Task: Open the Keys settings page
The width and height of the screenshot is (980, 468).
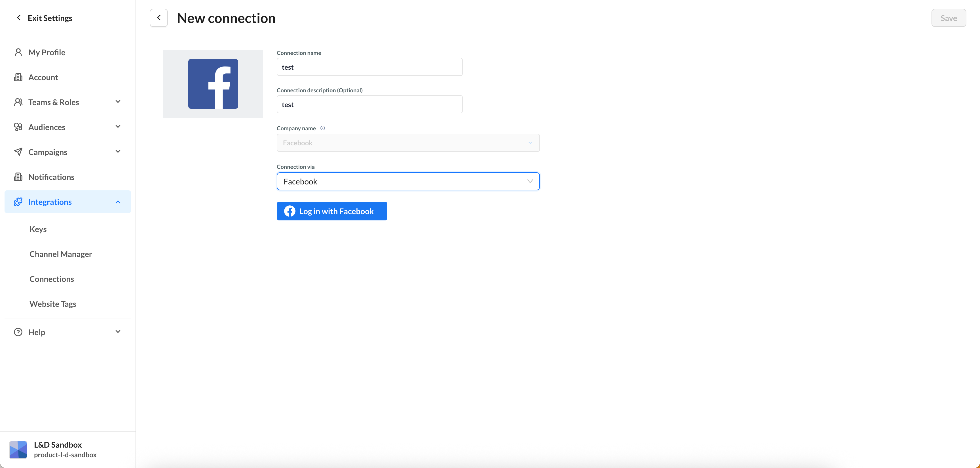Action: click(38, 229)
